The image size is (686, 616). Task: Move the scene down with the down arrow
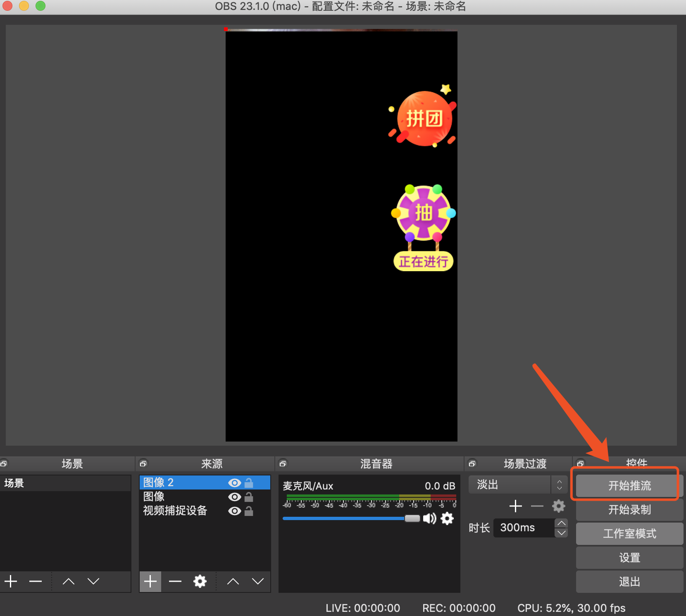coord(93,581)
